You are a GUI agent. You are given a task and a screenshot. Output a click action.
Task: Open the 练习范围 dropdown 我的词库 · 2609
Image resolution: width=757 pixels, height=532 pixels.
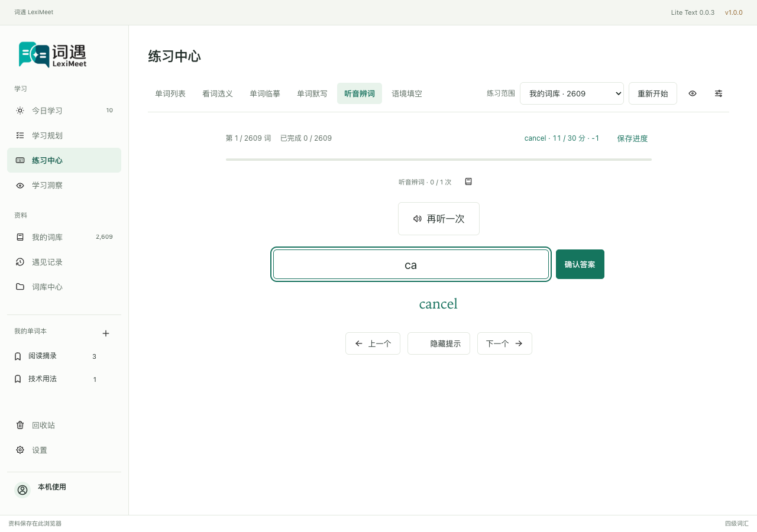(x=572, y=93)
